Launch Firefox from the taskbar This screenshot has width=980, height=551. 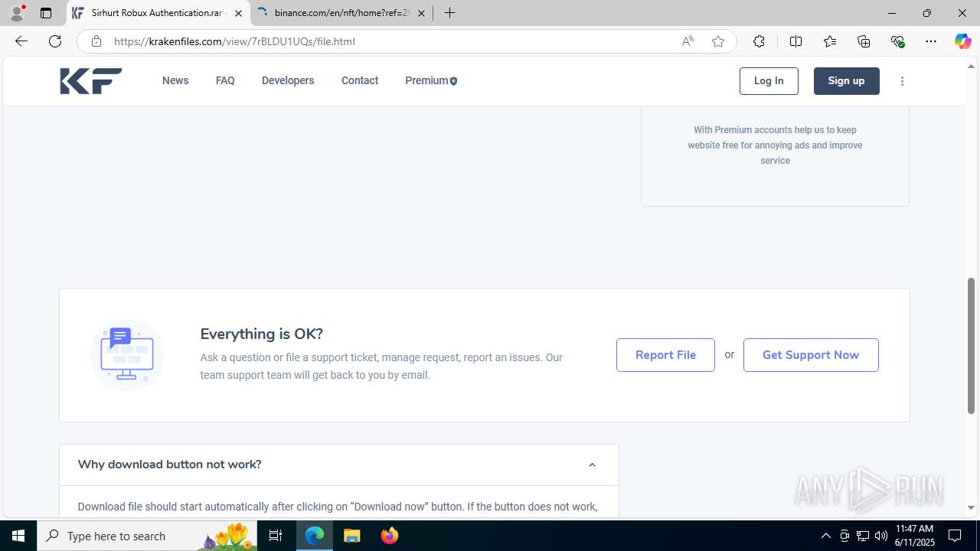click(x=390, y=536)
